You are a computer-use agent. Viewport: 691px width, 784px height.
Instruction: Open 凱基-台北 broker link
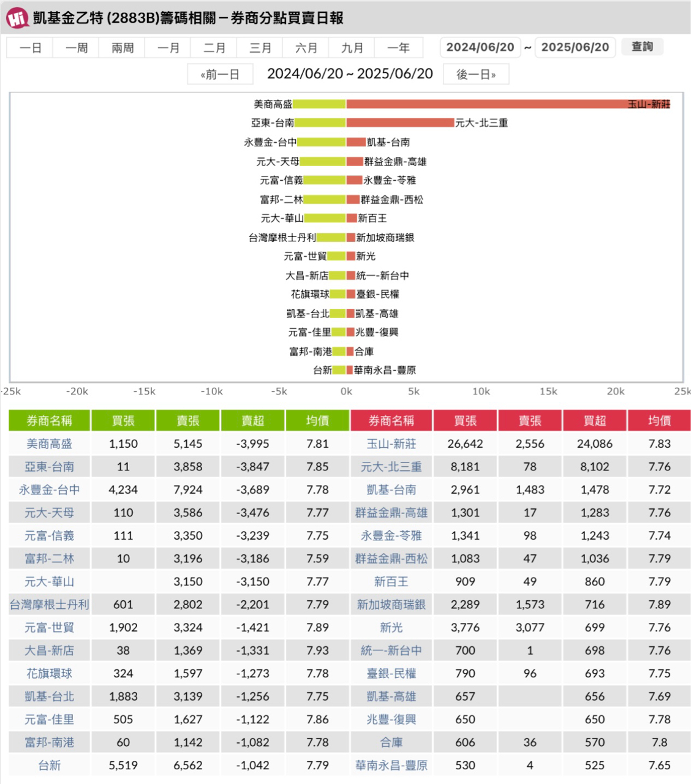tap(49, 696)
